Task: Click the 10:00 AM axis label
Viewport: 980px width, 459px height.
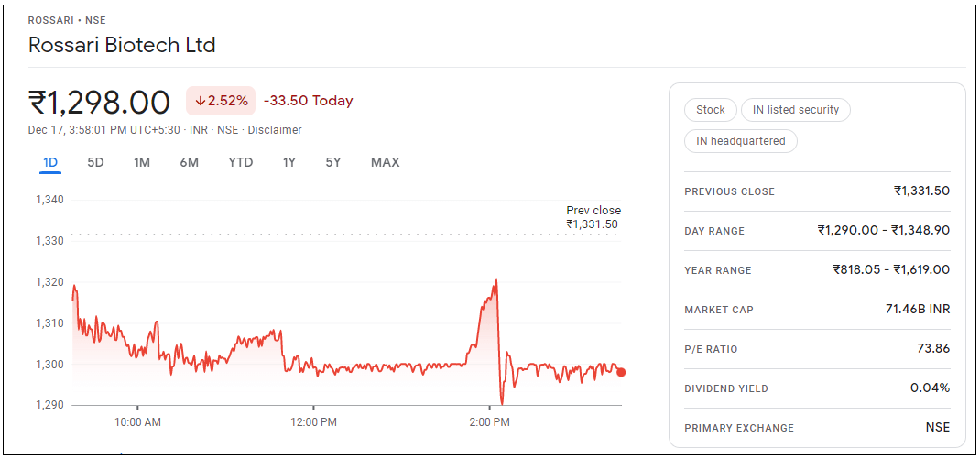Action: click(137, 422)
